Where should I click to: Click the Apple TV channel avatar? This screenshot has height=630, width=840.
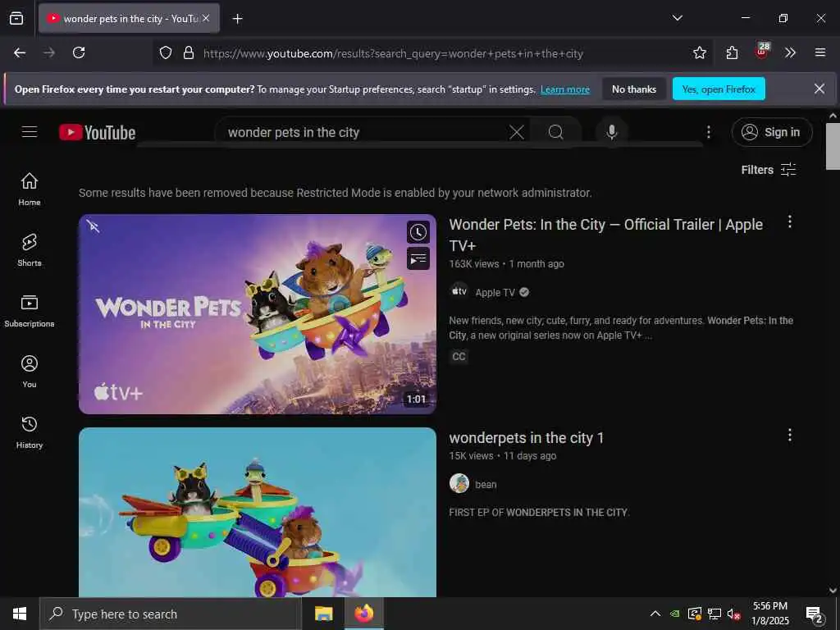click(459, 292)
